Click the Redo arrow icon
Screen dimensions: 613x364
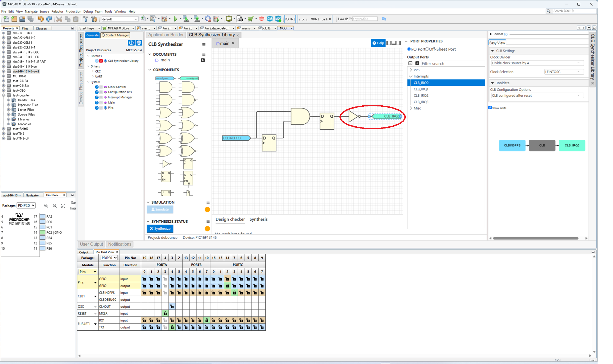point(49,19)
